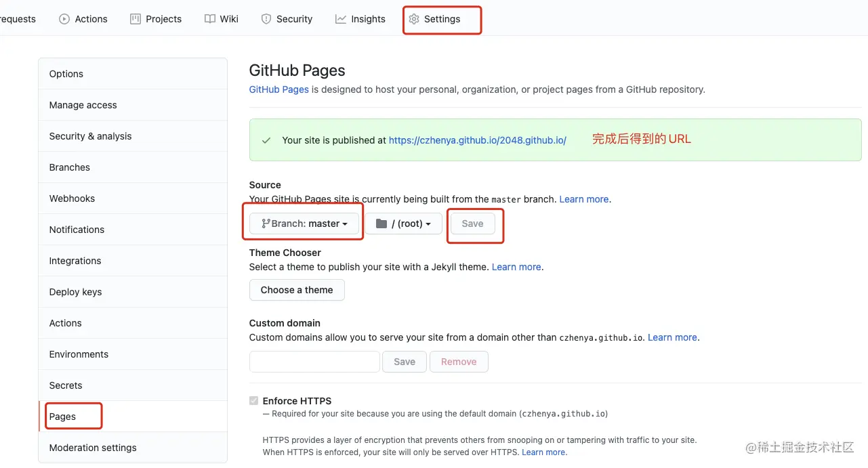This screenshot has width=868, height=468.
Task: Open Webhooks settings
Action: [133, 198]
